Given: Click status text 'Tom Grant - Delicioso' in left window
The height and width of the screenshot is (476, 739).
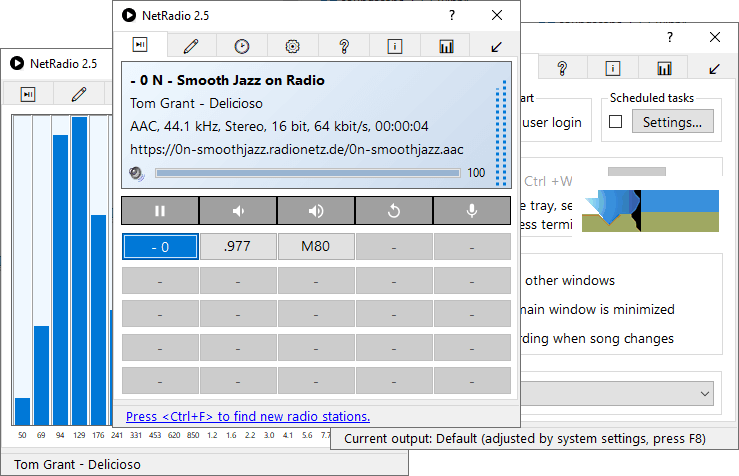Looking at the screenshot, I should [x=77, y=465].
